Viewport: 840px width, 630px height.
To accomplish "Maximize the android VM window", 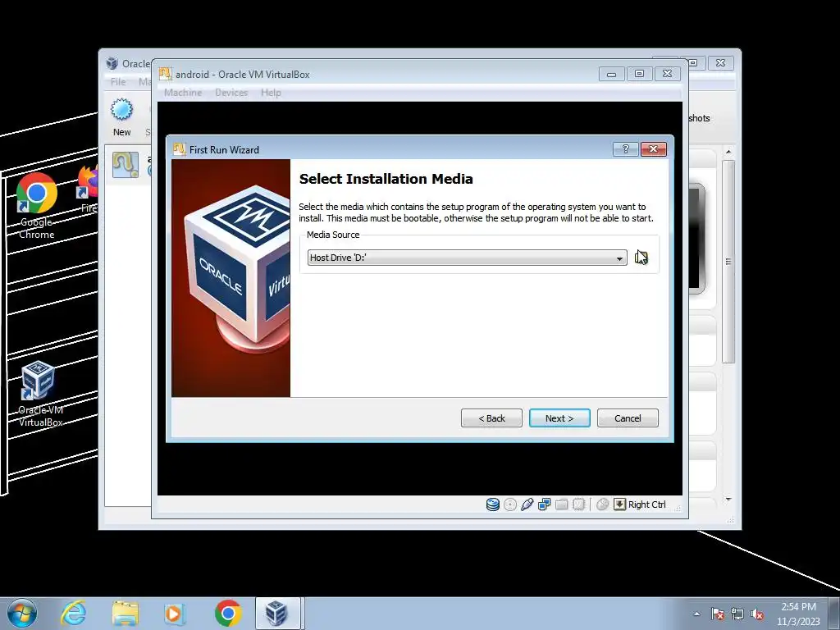I will 639,74.
